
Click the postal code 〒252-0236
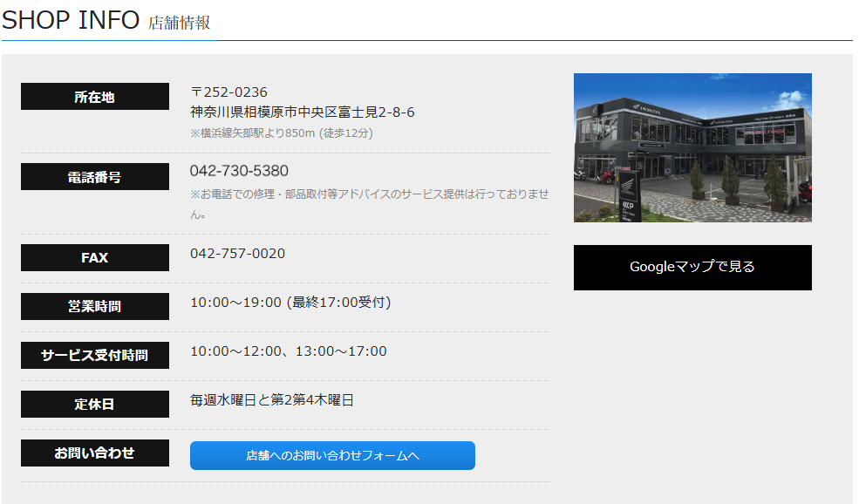(x=228, y=92)
